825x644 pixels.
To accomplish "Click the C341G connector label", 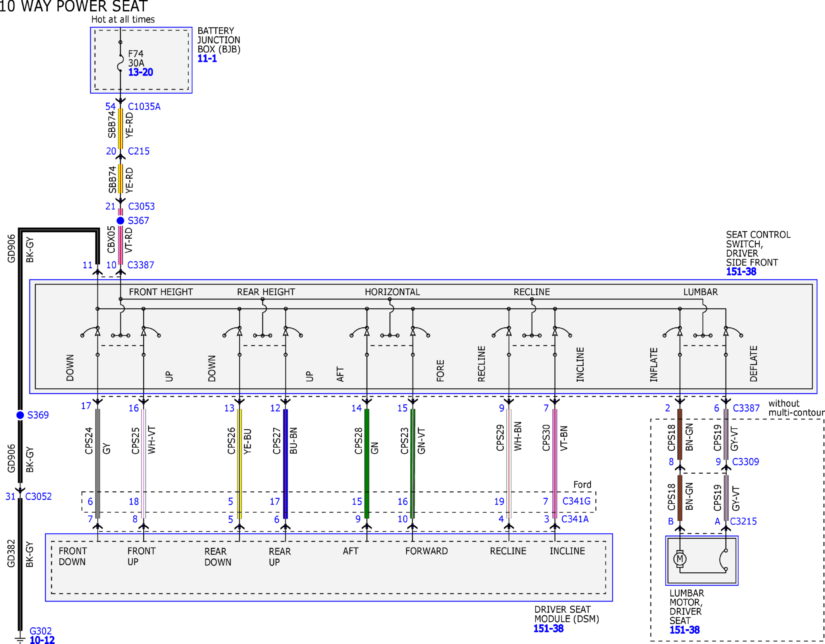I will 576,501.
